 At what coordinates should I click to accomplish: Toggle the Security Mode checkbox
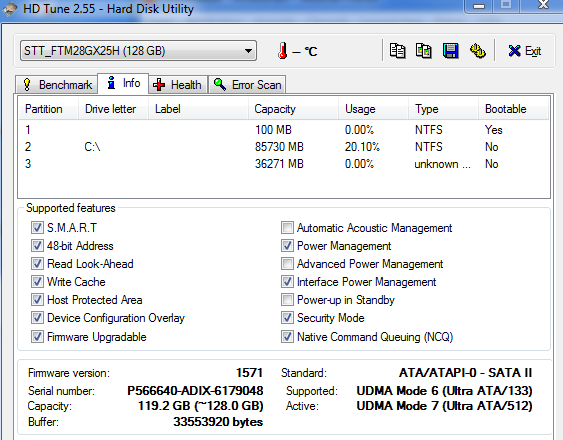click(x=287, y=318)
